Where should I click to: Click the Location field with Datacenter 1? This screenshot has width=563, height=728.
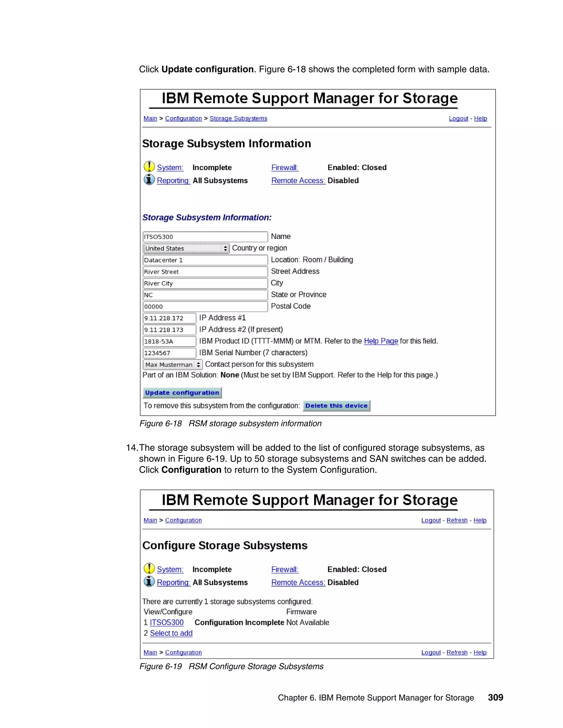[205, 260]
